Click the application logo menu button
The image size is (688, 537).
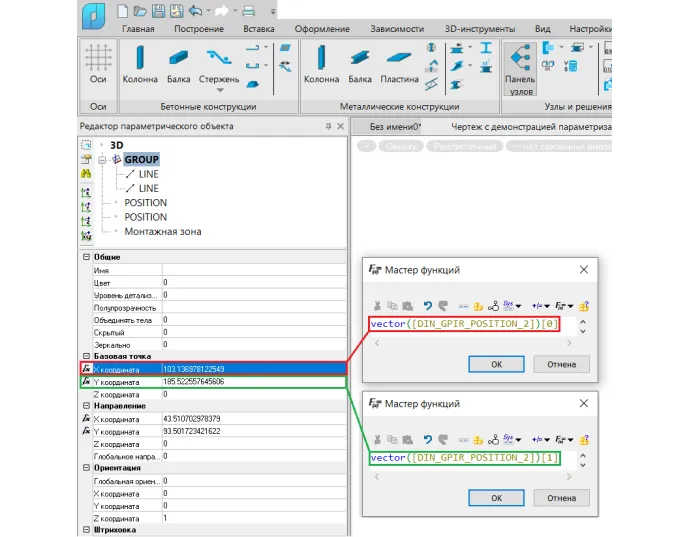coord(93,16)
